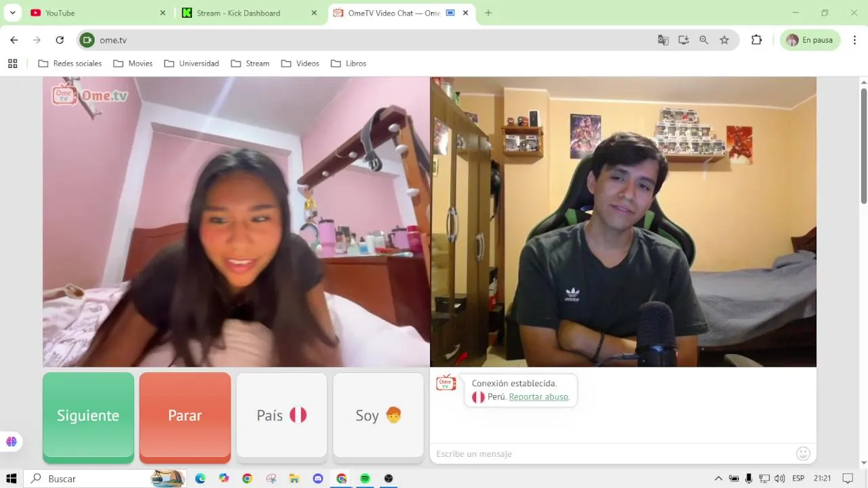Open the zoom magnifier icon in address bar
The image size is (868, 488).
coord(704,40)
